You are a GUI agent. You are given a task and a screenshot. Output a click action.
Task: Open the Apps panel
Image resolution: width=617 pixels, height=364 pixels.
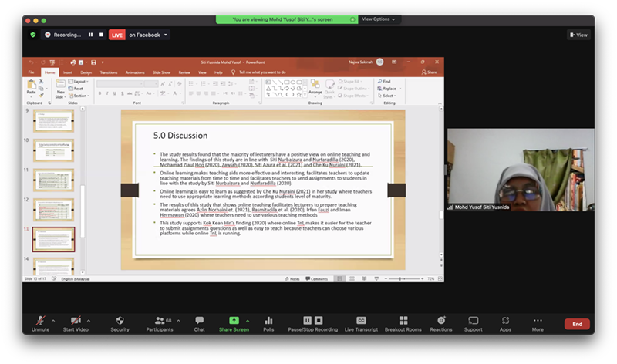[505, 320]
